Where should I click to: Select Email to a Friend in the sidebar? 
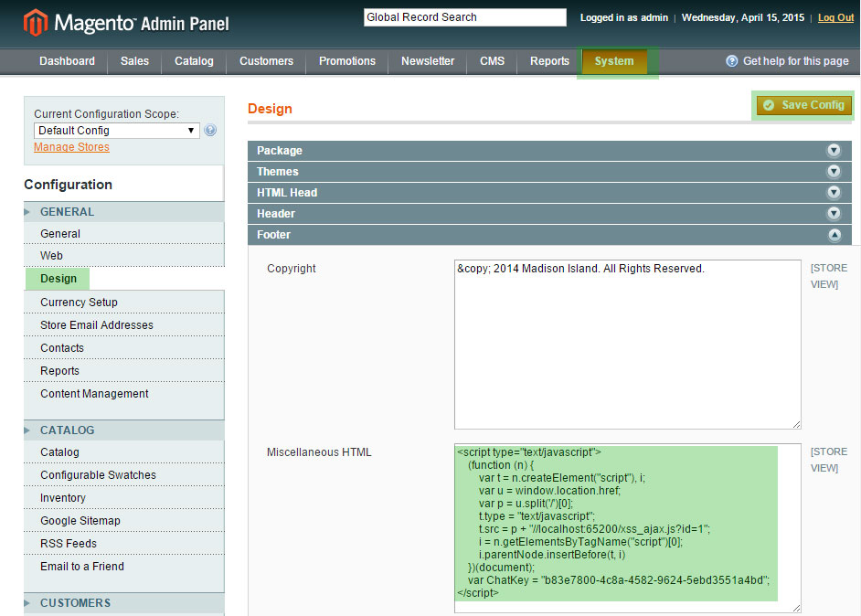pos(124,567)
